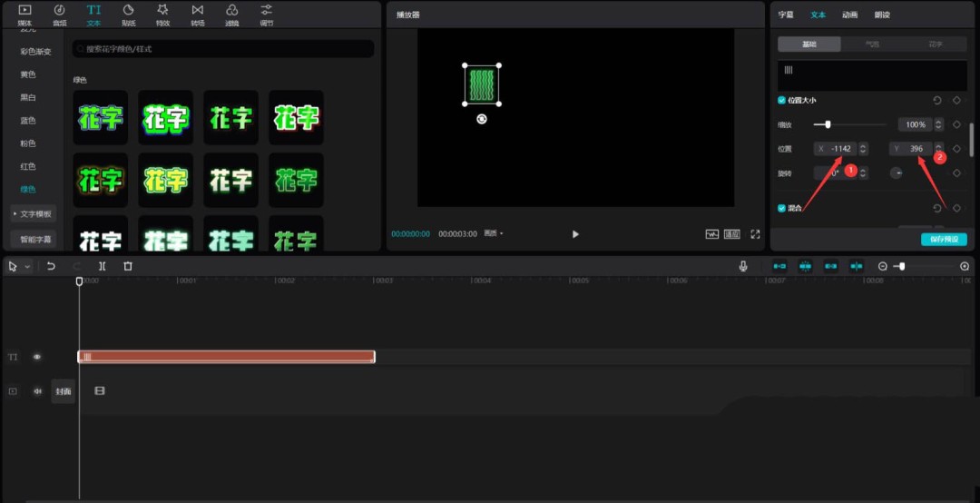Expand the 文字模板 category in sidebar
The image size is (980, 503).
33,213
